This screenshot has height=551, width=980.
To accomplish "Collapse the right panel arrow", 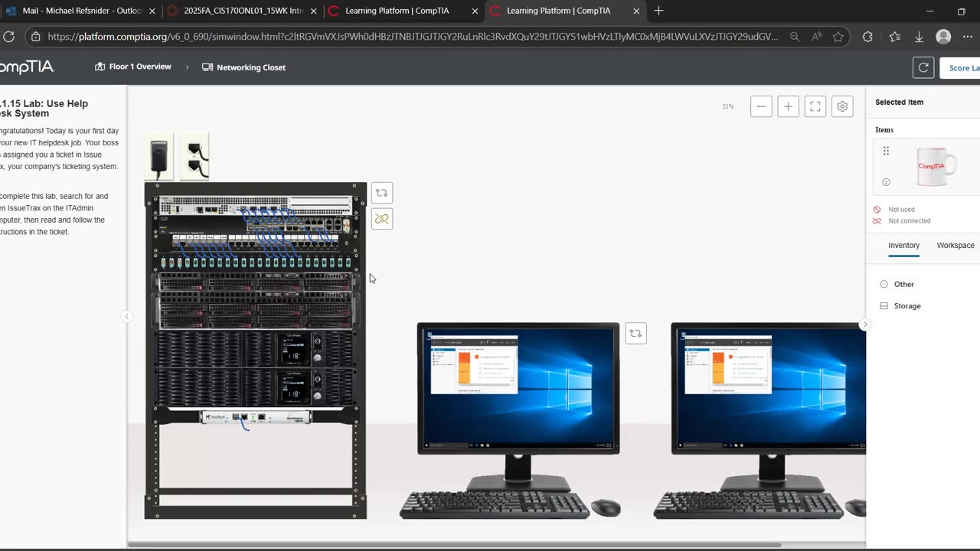I will pos(865,324).
